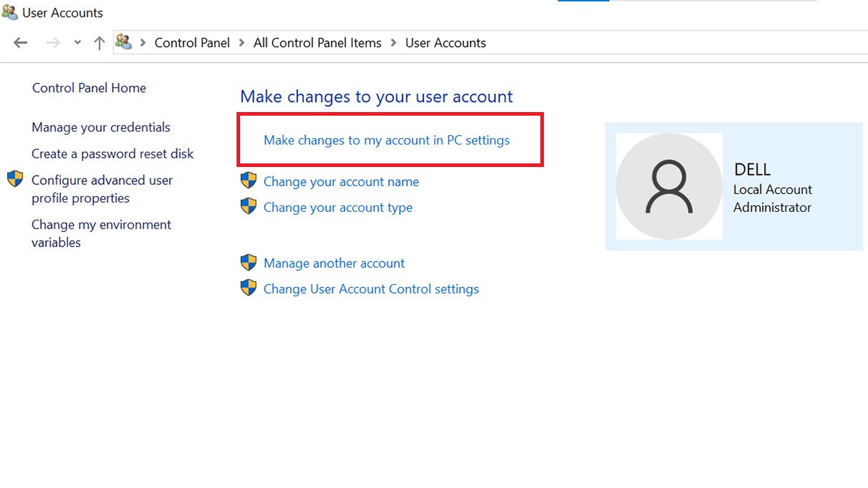Click shield icon beside Manage another account
The image size is (868, 488).
click(x=249, y=262)
